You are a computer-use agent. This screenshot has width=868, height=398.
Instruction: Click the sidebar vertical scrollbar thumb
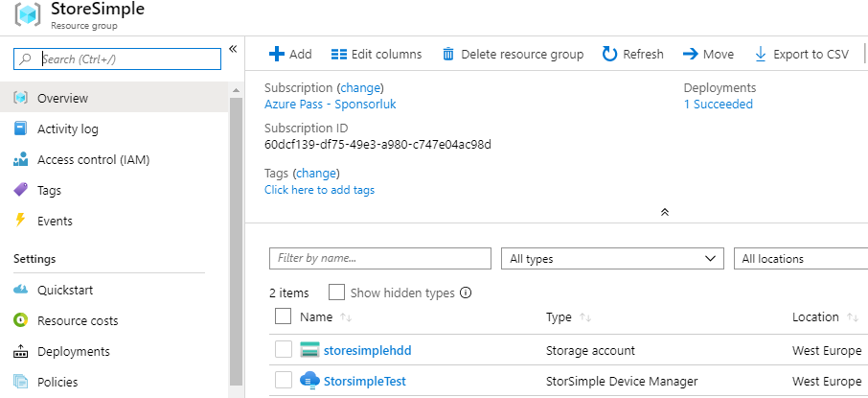tap(236, 241)
